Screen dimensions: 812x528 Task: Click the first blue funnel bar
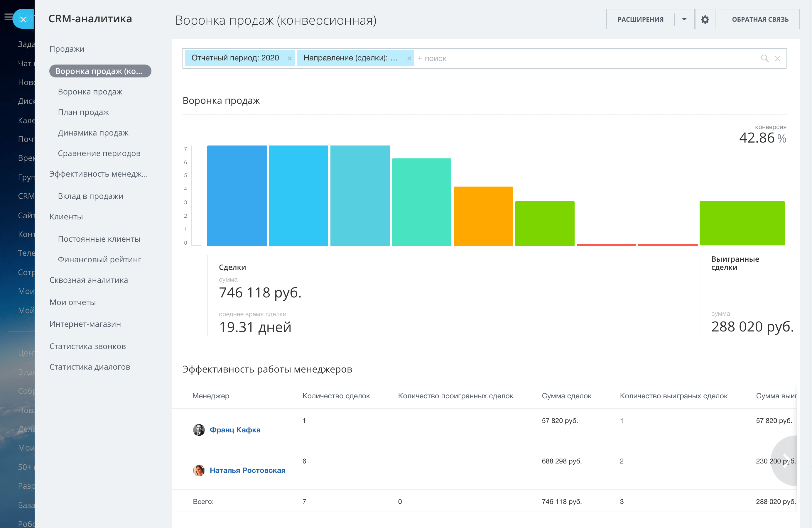click(x=237, y=195)
